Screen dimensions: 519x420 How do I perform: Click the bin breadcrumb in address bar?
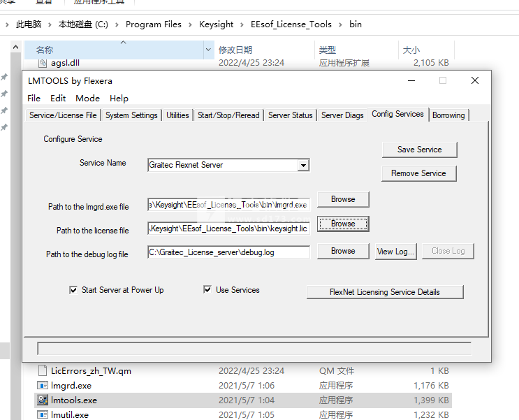click(356, 24)
